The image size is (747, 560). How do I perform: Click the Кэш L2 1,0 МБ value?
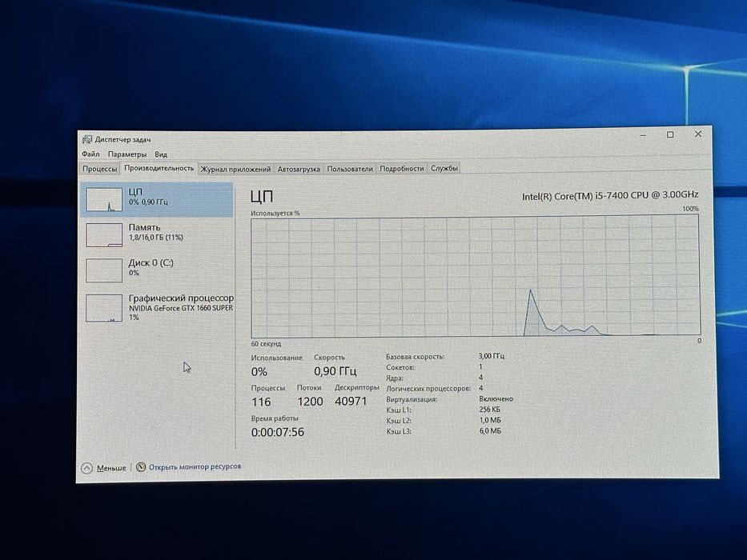point(490,420)
